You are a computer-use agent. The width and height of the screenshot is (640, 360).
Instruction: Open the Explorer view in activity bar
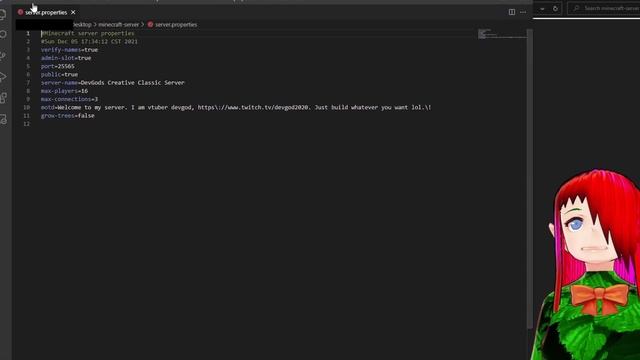pos(3,15)
